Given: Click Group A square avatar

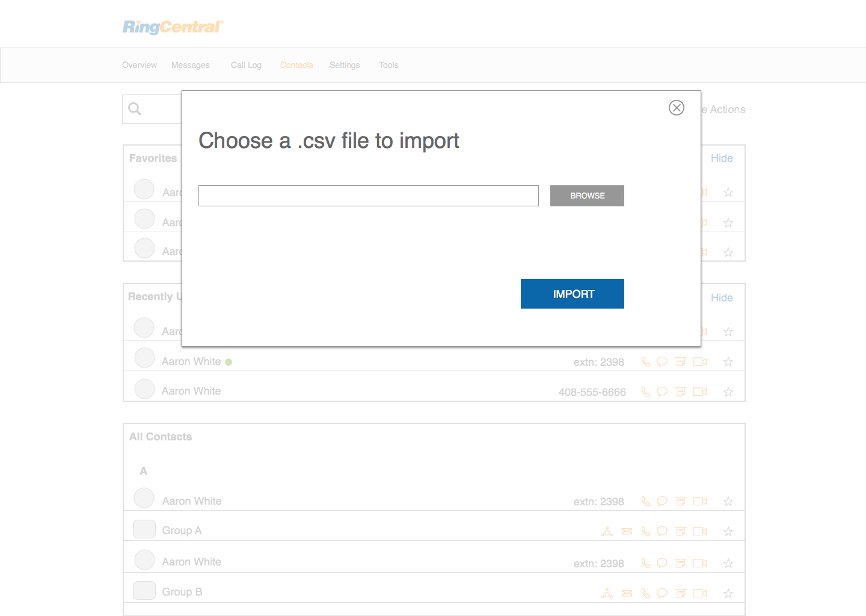Looking at the screenshot, I should (x=144, y=529).
